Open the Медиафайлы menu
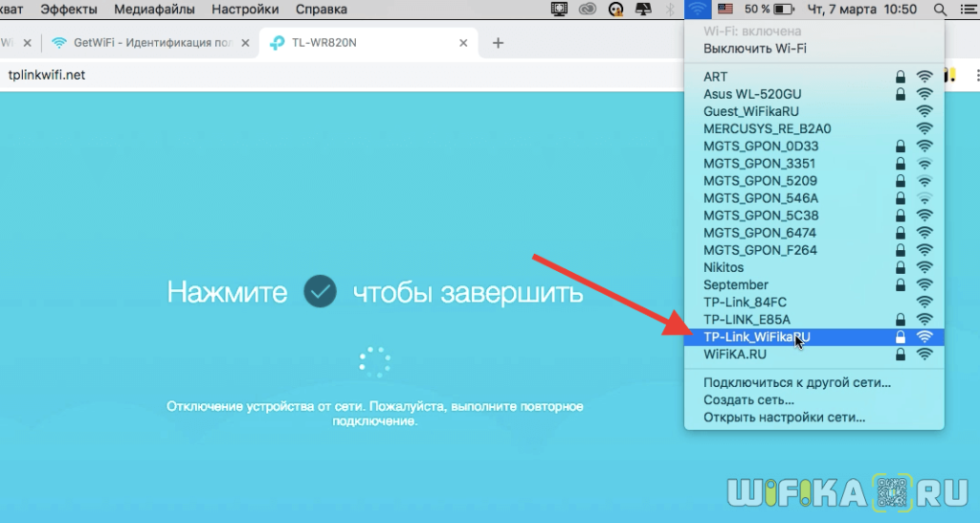The image size is (980, 523). pyautogui.click(x=154, y=10)
